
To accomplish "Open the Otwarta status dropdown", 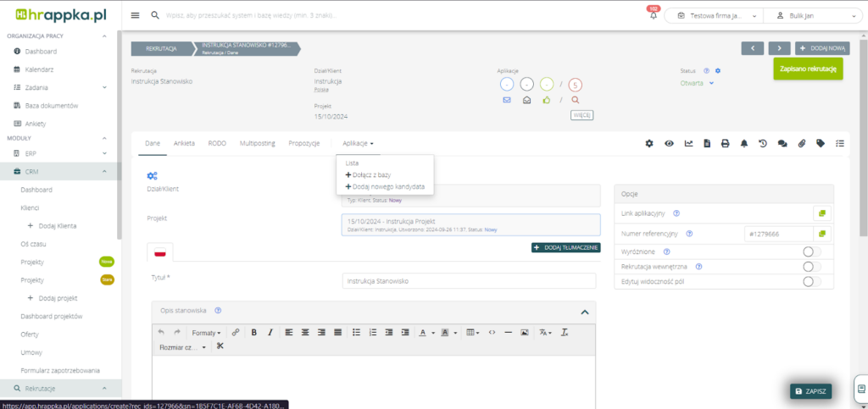I will [x=698, y=83].
